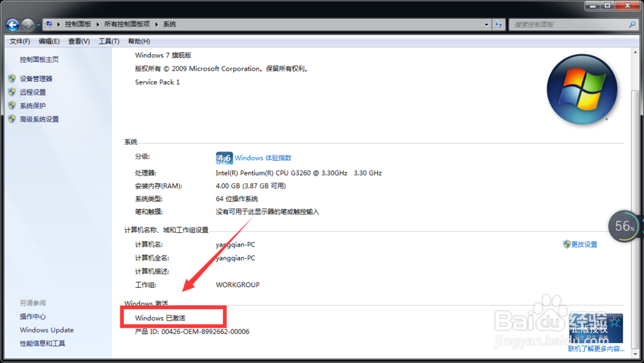Click the WORKGROUP value
This screenshot has width=644, height=363.
click(x=238, y=285)
